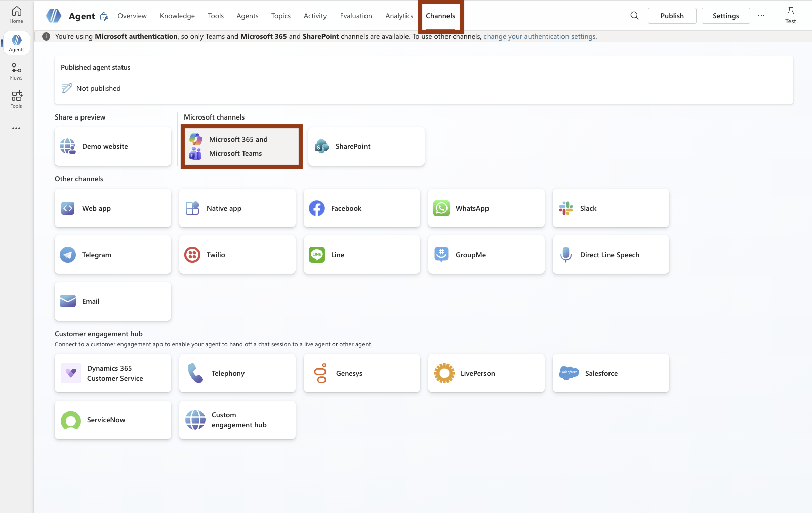Click the Custom engagement hub globe icon

195,420
